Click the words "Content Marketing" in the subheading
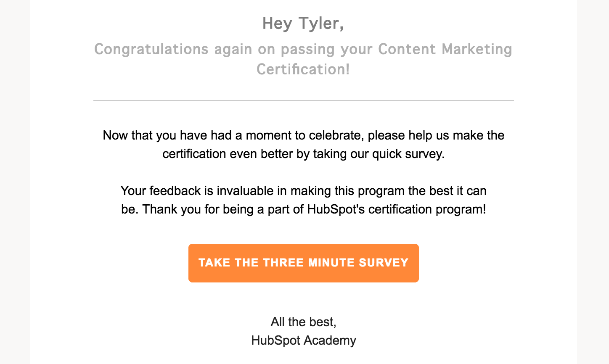Viewport: 609px width, 364px height. click(445, 49)
